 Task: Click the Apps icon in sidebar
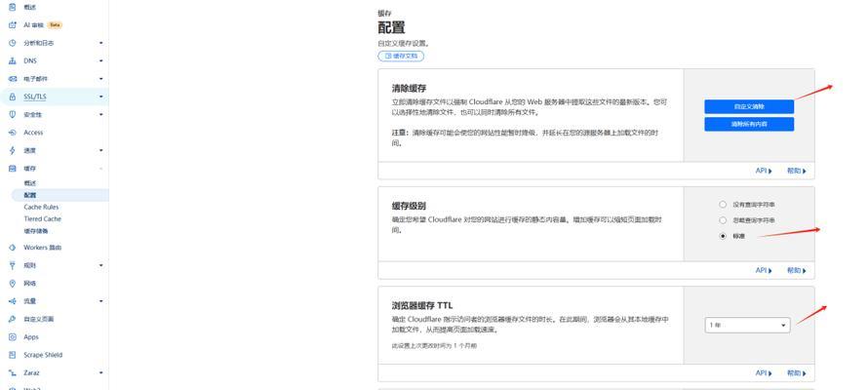pos(12,337)
